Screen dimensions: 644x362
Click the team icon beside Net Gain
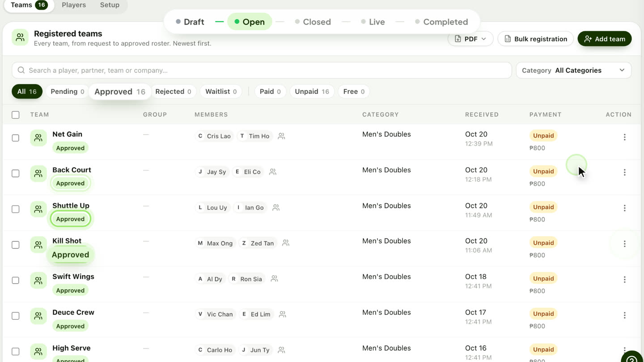point(38,138)
